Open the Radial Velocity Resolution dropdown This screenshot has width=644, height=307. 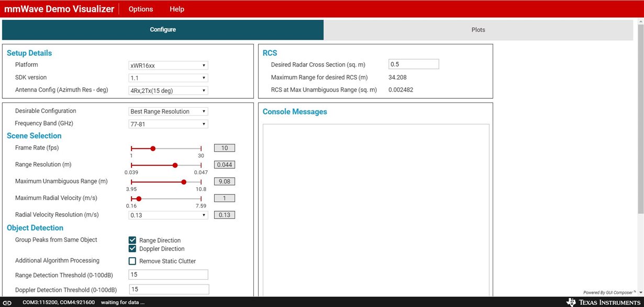pyautogui.click(x=168, y=215)
